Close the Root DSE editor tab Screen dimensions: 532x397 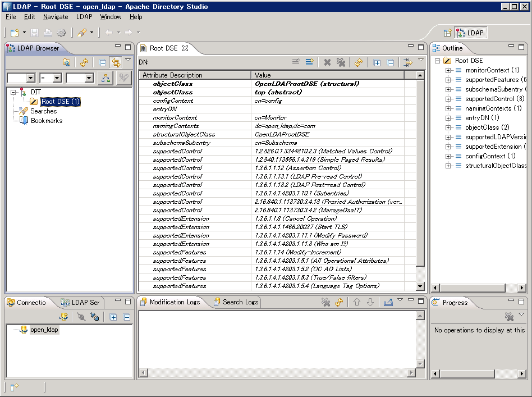pos(185,48)
